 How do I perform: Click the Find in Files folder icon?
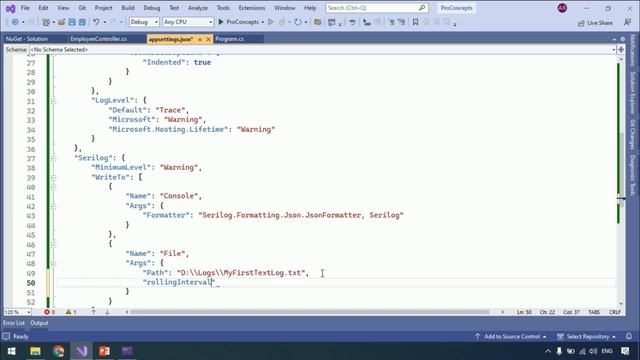point(317,22)
